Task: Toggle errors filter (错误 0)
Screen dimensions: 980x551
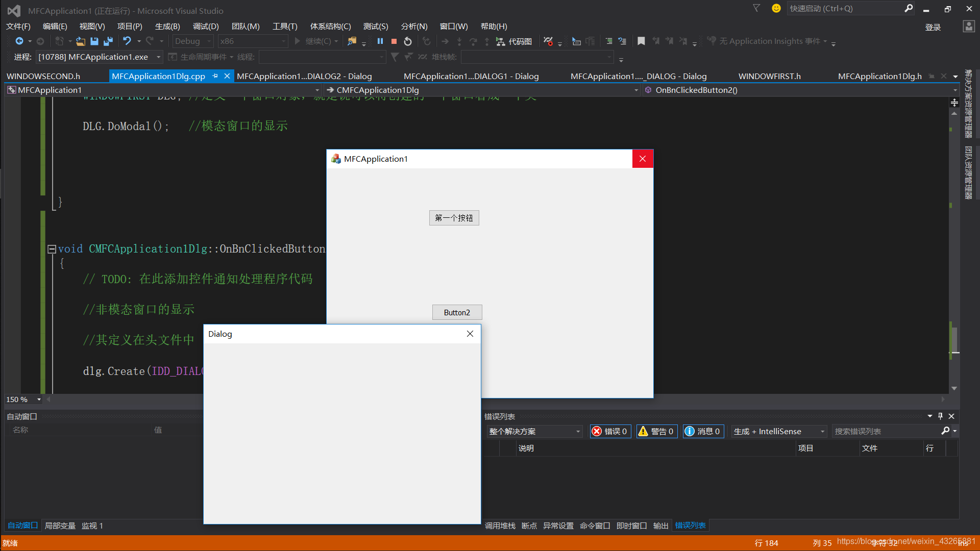Action: coord(610,431)
